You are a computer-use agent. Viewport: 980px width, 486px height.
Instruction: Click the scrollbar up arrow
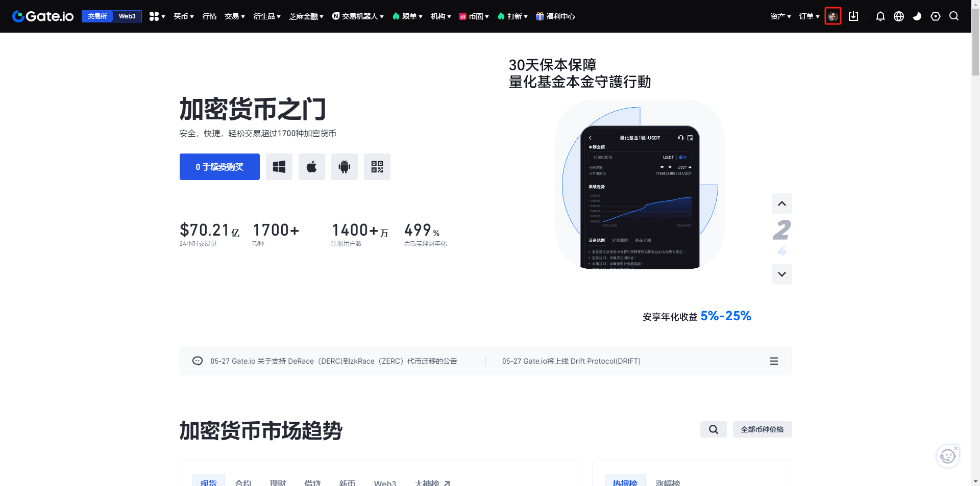(x=975, y=4)
